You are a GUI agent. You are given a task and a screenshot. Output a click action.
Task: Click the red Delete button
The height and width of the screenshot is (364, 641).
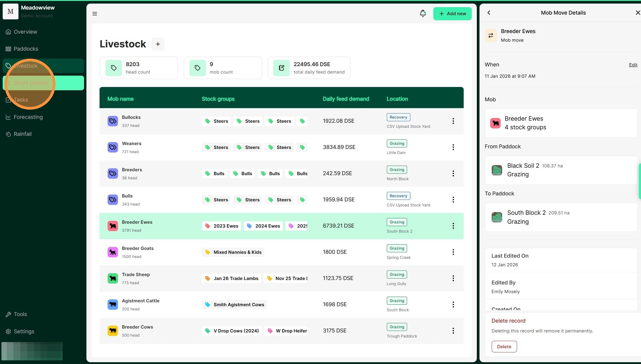click(504, 347)
